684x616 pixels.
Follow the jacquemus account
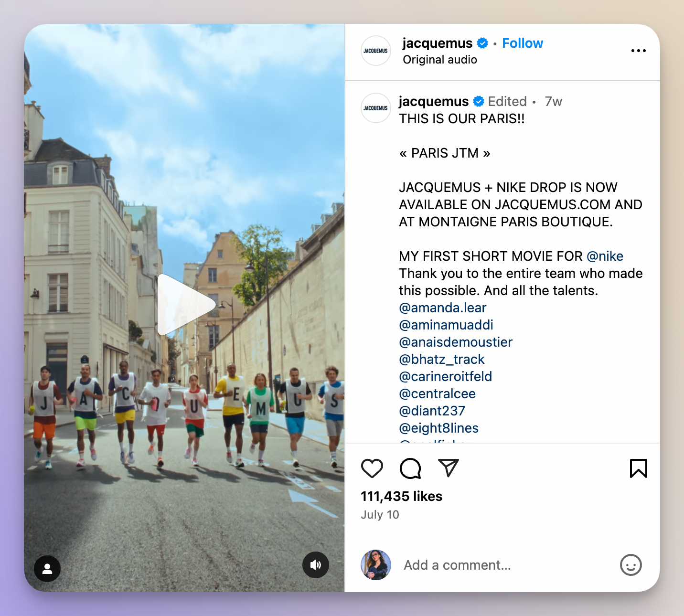click(523, 43)
